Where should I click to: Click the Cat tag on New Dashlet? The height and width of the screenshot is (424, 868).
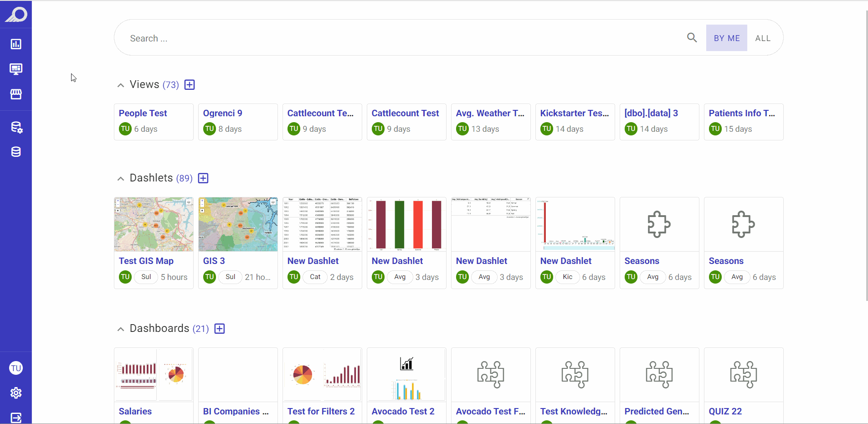click(315, 277)
